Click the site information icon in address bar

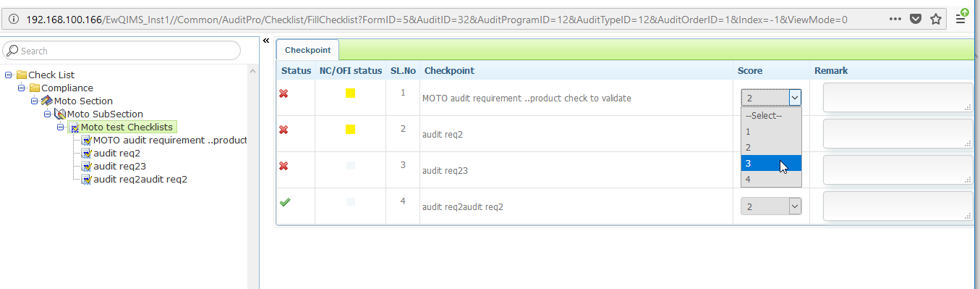pyautogui.click(x=14, y=20)
